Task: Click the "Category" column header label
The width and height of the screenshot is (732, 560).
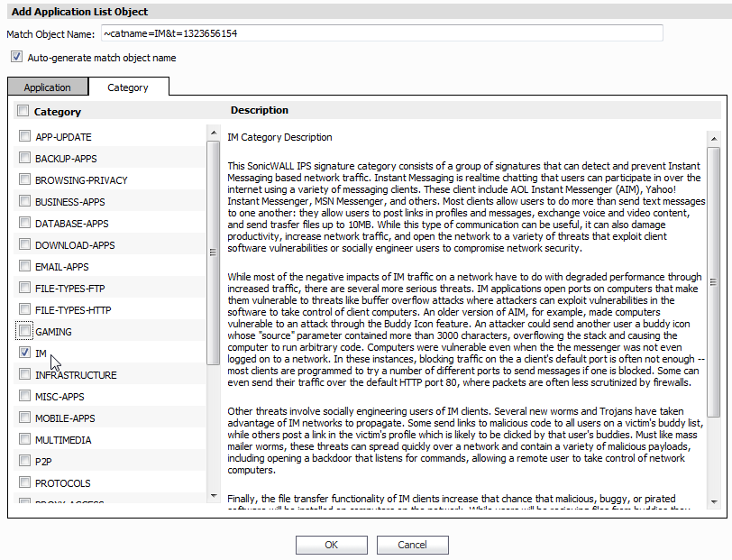Action: point(58,112)
